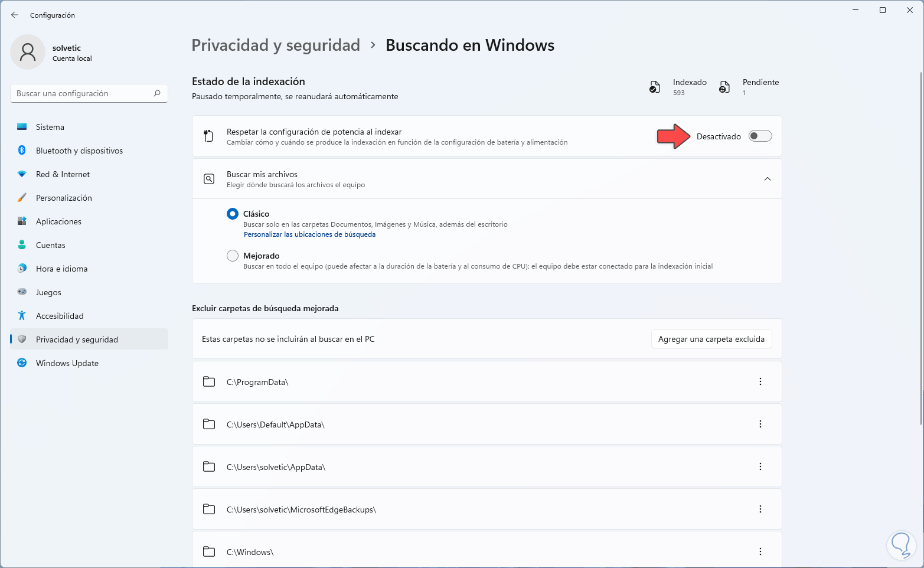Click Agregar una carpeta excluida button
This screenshot has width=924, height=568.
[711, 339]
